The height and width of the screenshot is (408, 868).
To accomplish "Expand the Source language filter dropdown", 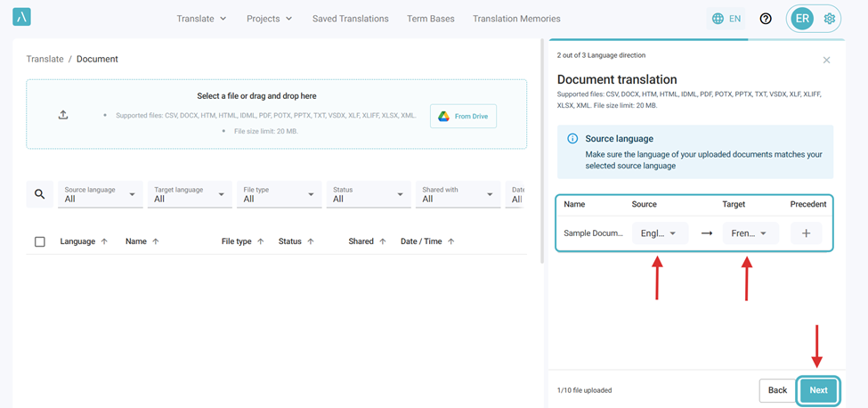I will pos(100,194).
